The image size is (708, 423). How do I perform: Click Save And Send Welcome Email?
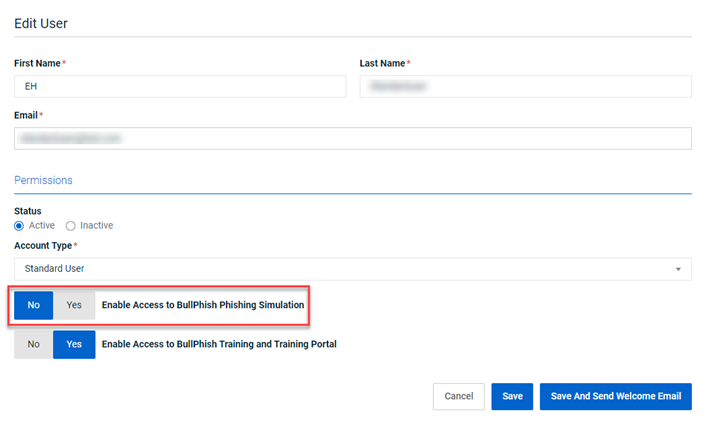(x=615, y=396)
